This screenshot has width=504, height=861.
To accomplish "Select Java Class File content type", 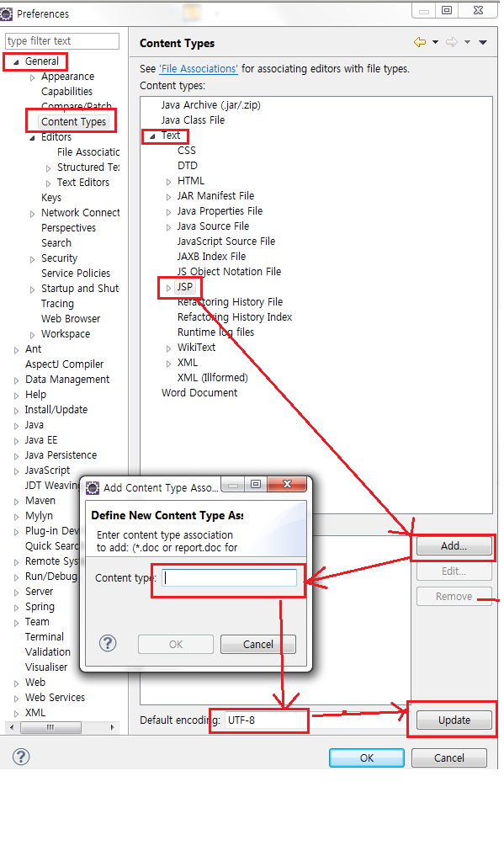I will [x=193, y=120].
